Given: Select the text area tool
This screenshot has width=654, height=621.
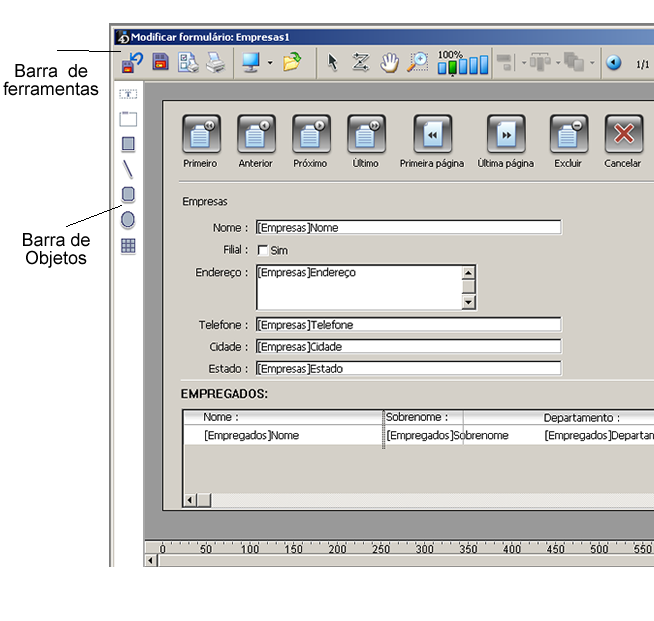Looking at the screenshot, I should point(128,95).
